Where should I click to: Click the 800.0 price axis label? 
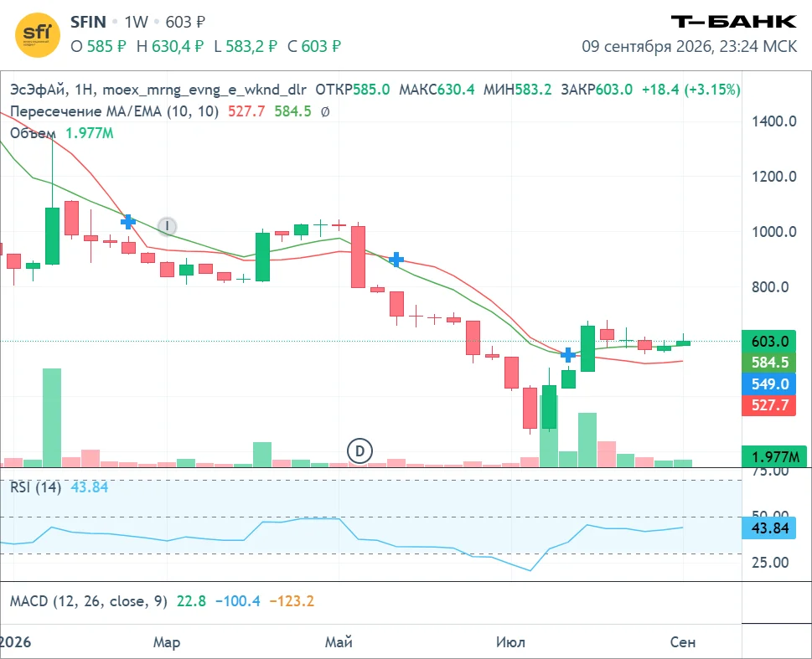770,286
